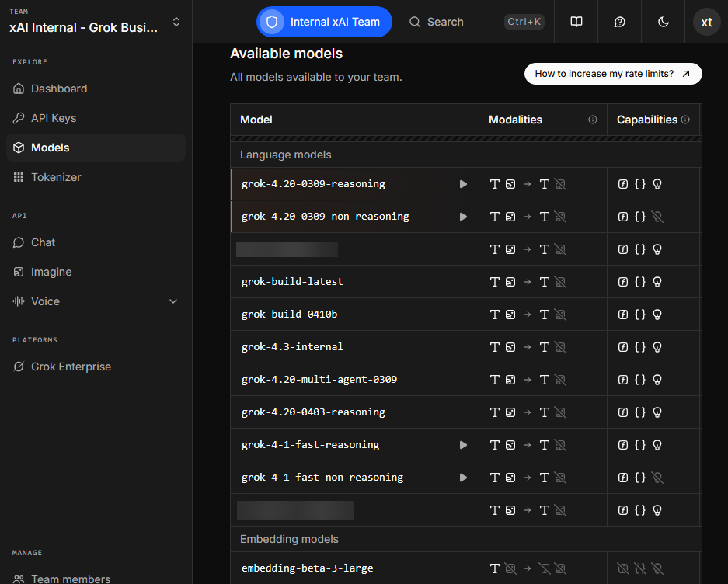Click disabled image output icon for grok-4.3-internal

pyautogui.click(x=560, y=347)
